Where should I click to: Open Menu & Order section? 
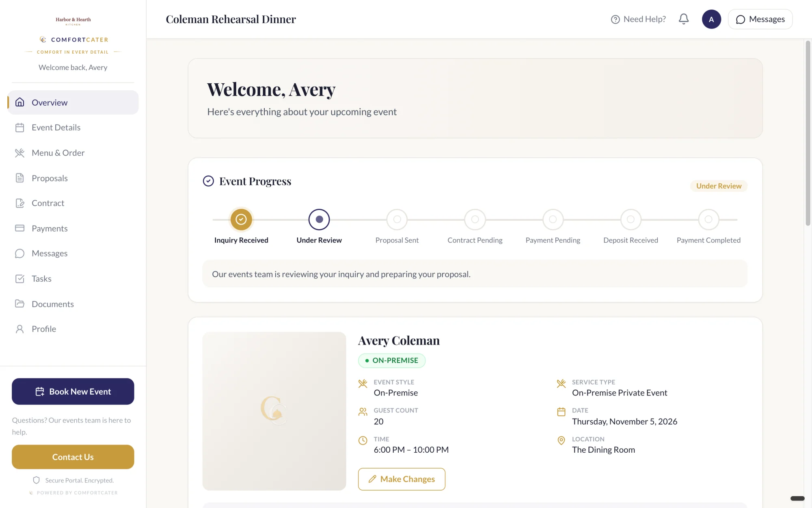coord(73,153)
